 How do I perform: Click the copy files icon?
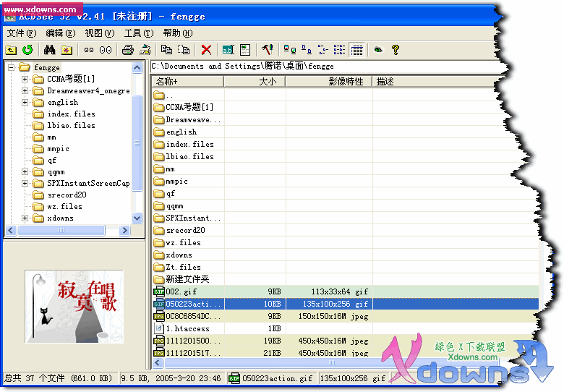click(166, 50)
